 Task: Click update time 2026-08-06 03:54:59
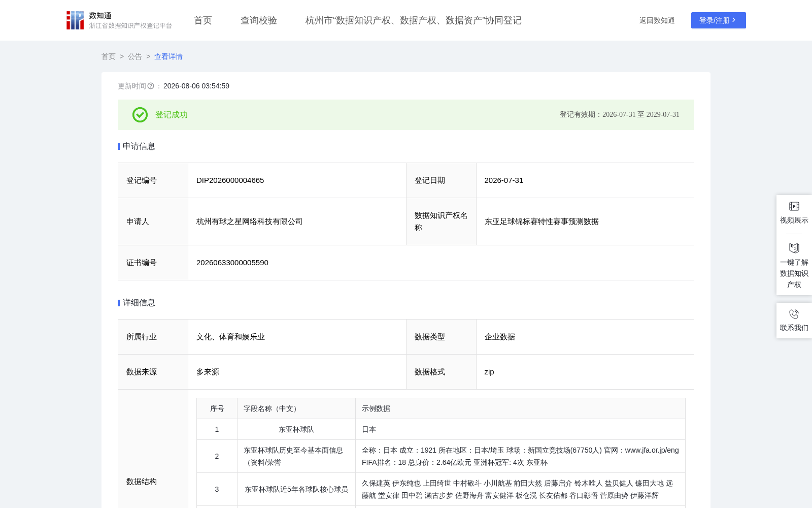196,86
